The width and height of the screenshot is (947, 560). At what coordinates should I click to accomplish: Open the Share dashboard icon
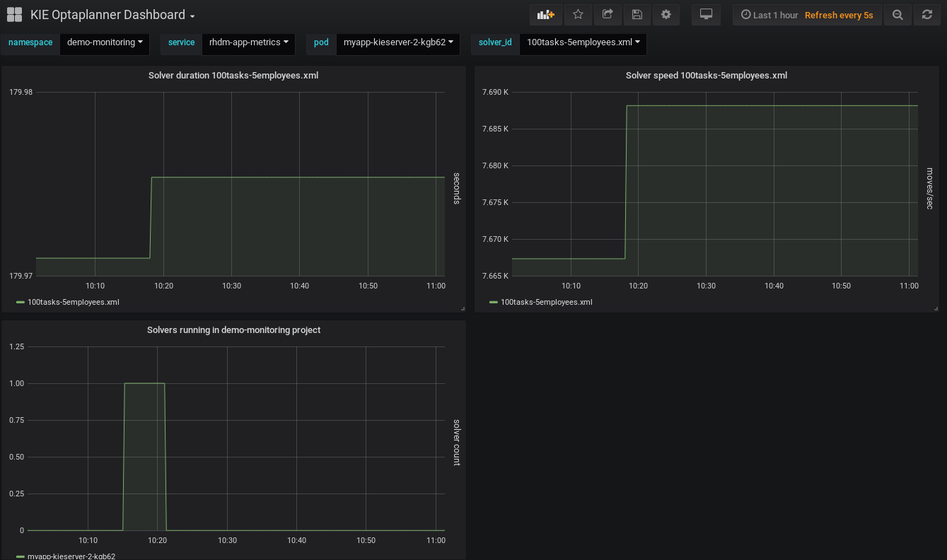(x=607, y=15)
